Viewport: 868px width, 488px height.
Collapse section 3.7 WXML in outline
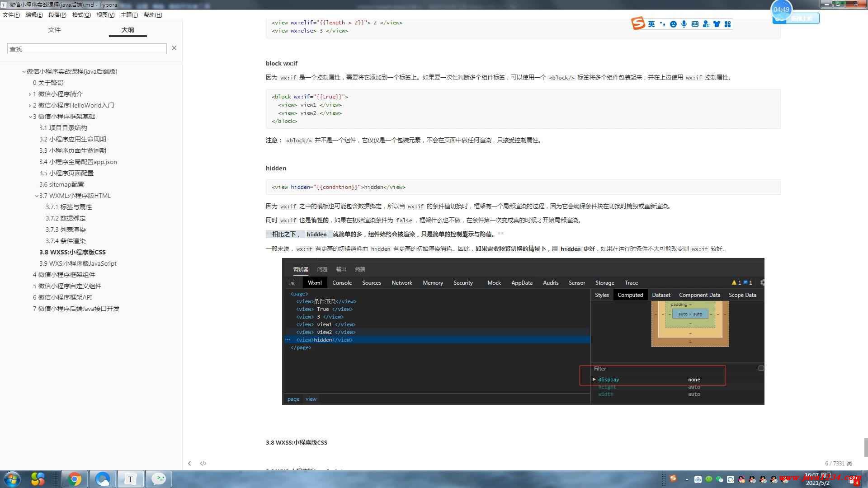pyautogui.click(x=37, y=196)
